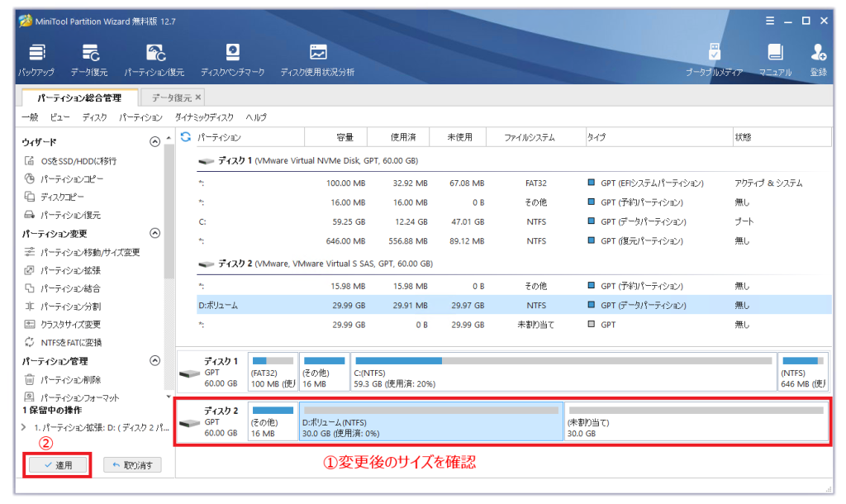Viewport: 846px width, 504px height.
Task: Click the ディスク 1 drive icon in disk map
Action: click(189, 374)
